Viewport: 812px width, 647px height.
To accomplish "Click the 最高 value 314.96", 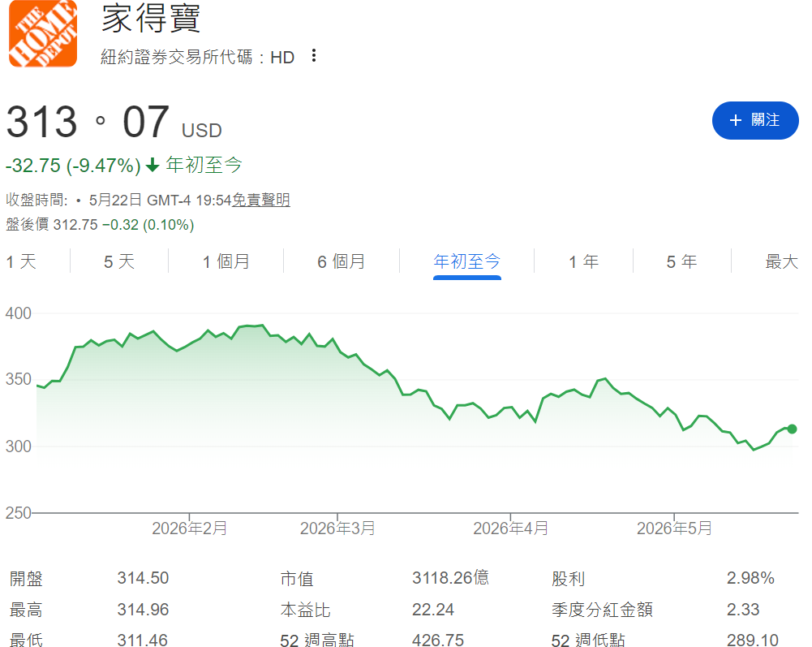I will (x=143, y=610).
